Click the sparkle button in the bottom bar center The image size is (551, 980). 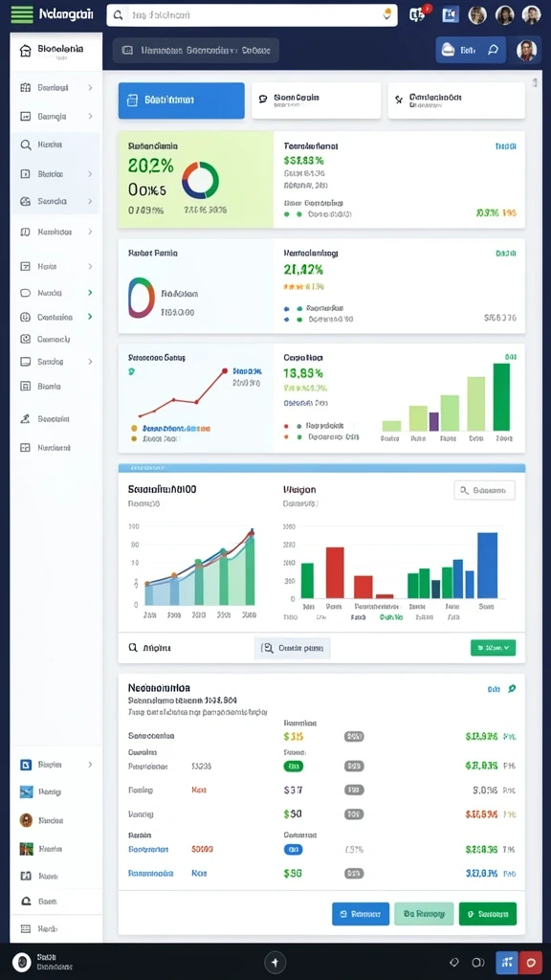pos(275,963)
